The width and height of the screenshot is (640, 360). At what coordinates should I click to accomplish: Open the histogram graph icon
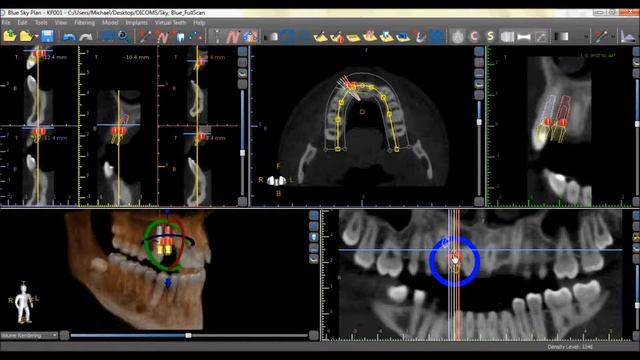click(628, 36)
